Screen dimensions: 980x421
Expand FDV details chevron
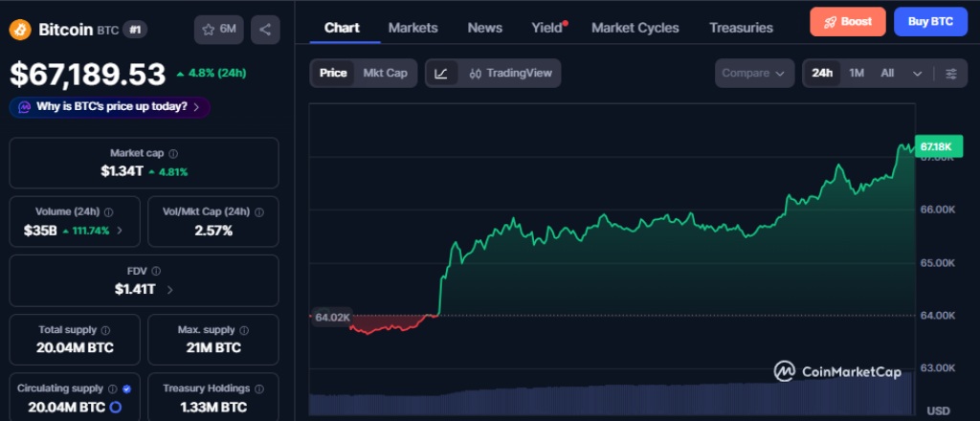[x=170, y=289]
